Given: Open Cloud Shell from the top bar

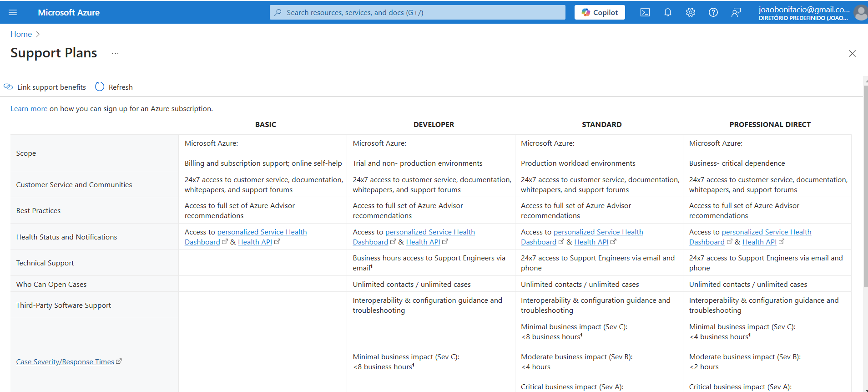Looking at the screenshot, I should tap(645, 12).
